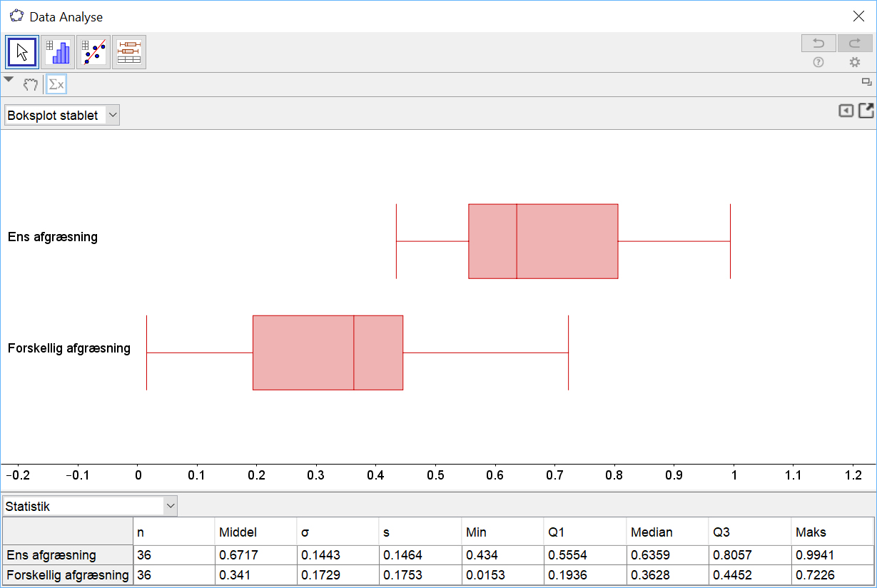Image resolution: width=877 pixels, height=588 pixels.
Task: Toggle the hand data source button
Action: pyautogui.click(x=30, y=85)
